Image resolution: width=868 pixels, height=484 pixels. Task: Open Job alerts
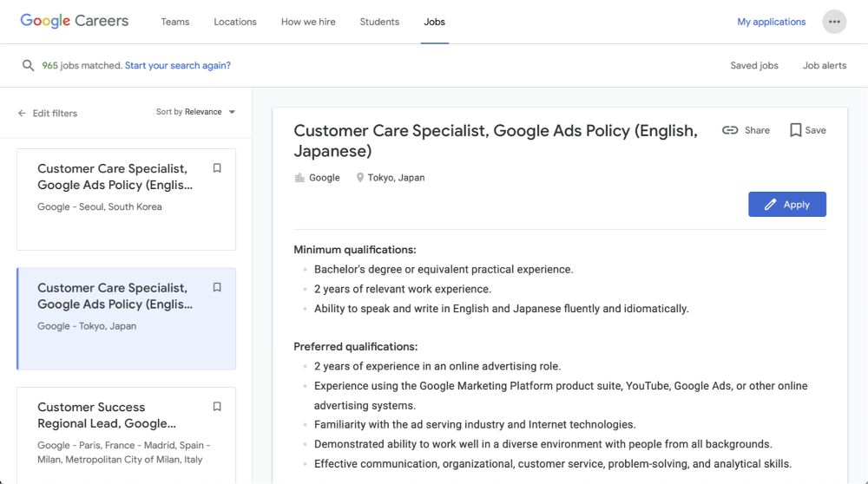tap(825, 65)
